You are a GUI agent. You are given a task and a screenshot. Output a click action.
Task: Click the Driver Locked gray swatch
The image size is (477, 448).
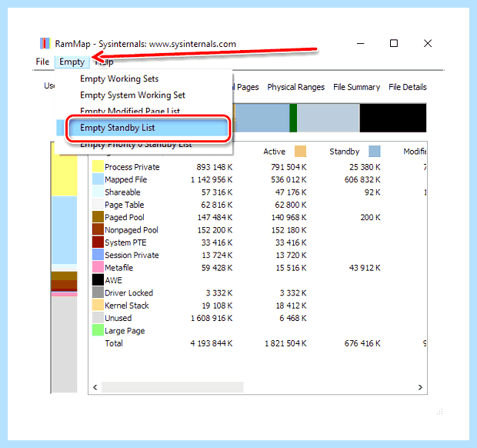click(x=98, y=293)
